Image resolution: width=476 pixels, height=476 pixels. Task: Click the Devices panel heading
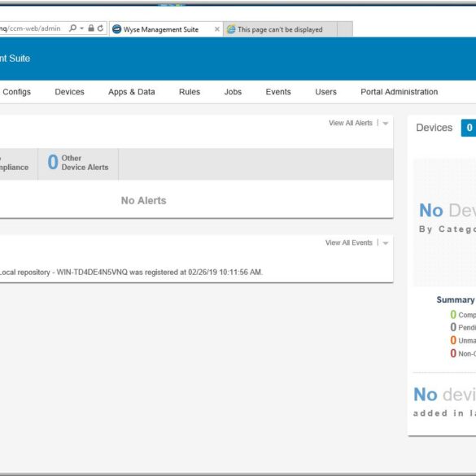(x=435, y=128)
